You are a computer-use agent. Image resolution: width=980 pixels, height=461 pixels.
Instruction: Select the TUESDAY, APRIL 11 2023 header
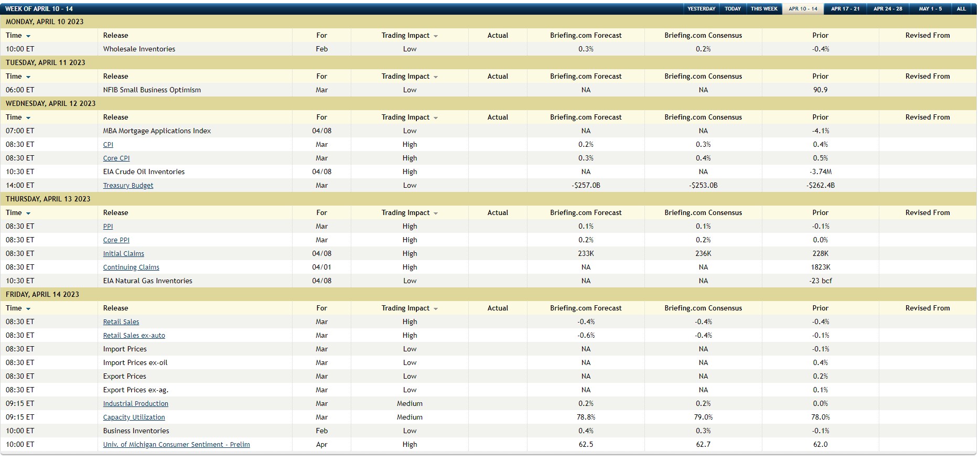pos(46,62)
